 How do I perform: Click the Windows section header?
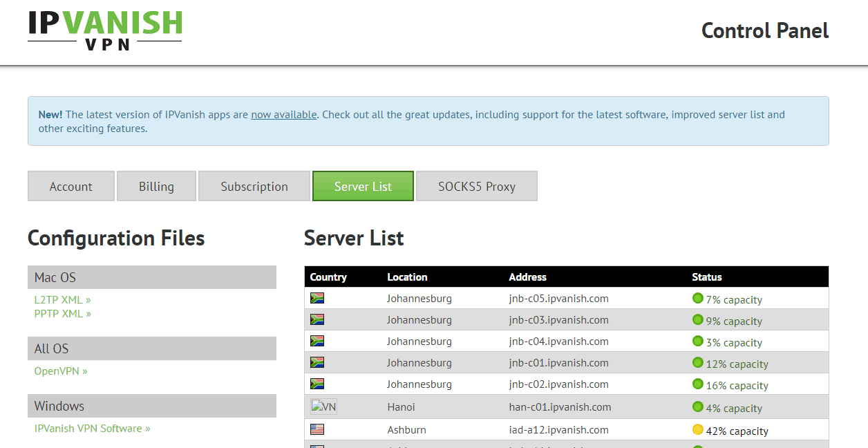(152, 406)
